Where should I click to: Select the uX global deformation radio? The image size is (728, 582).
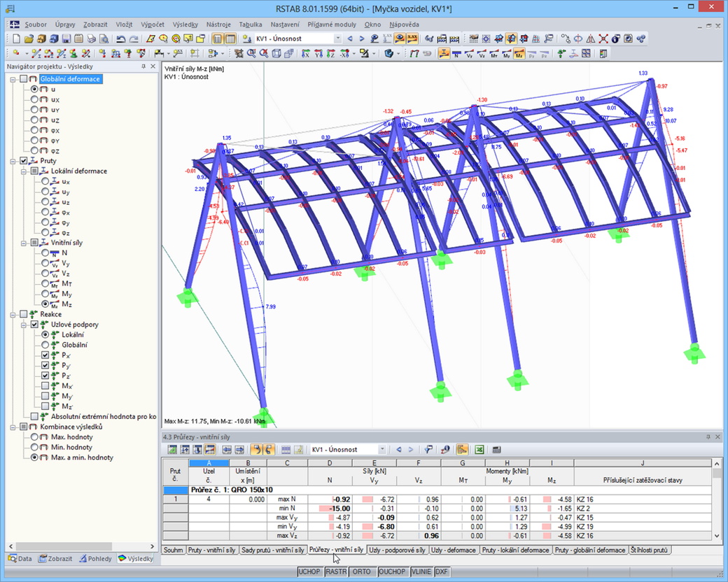tap(34, 99)
